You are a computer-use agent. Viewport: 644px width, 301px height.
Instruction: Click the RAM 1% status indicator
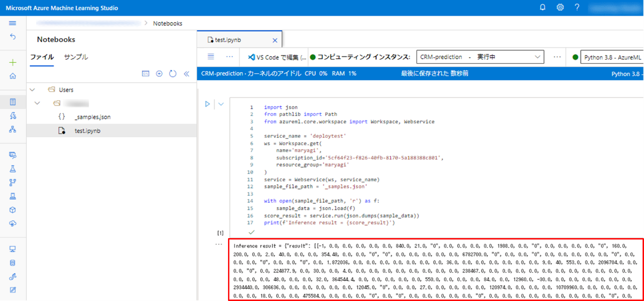[x=344, y=73]
